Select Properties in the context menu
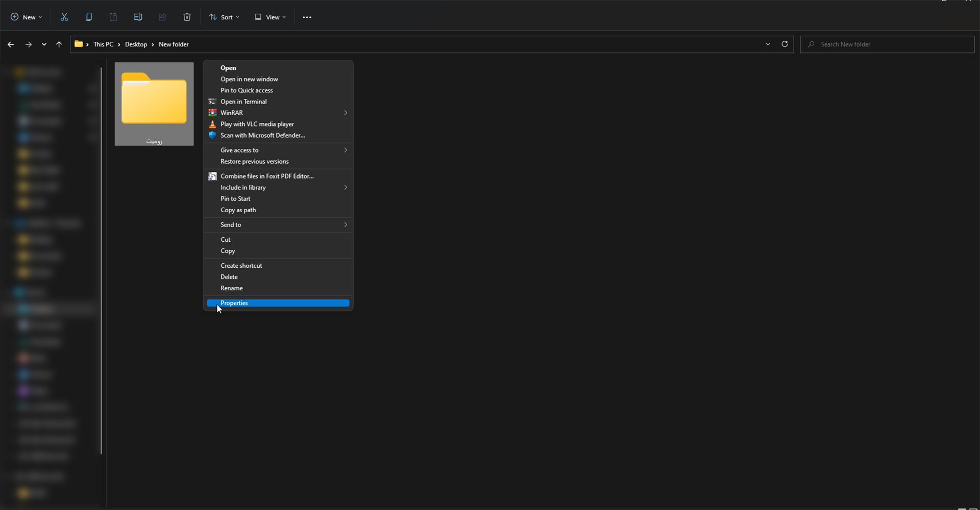The image size is (980, 510). coord(234,303)
